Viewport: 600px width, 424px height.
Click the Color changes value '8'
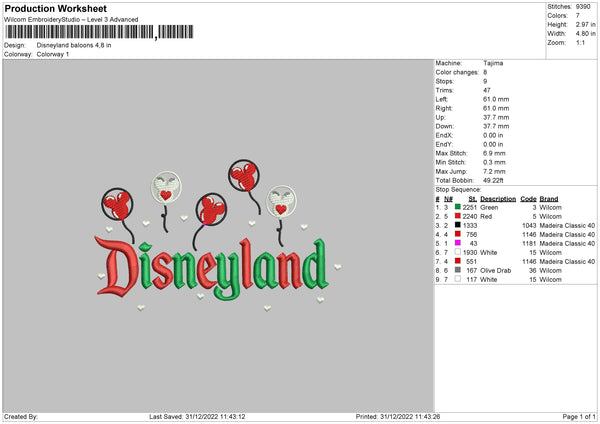pyautogui.click(x=485, y=72)
